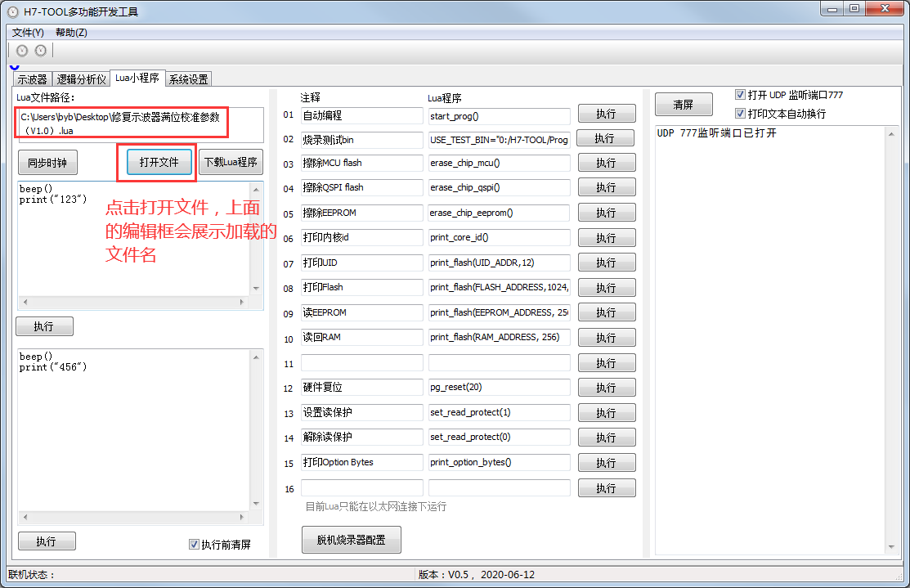
Task: Execute row 14 解除读保护
Action: (607, 437)
